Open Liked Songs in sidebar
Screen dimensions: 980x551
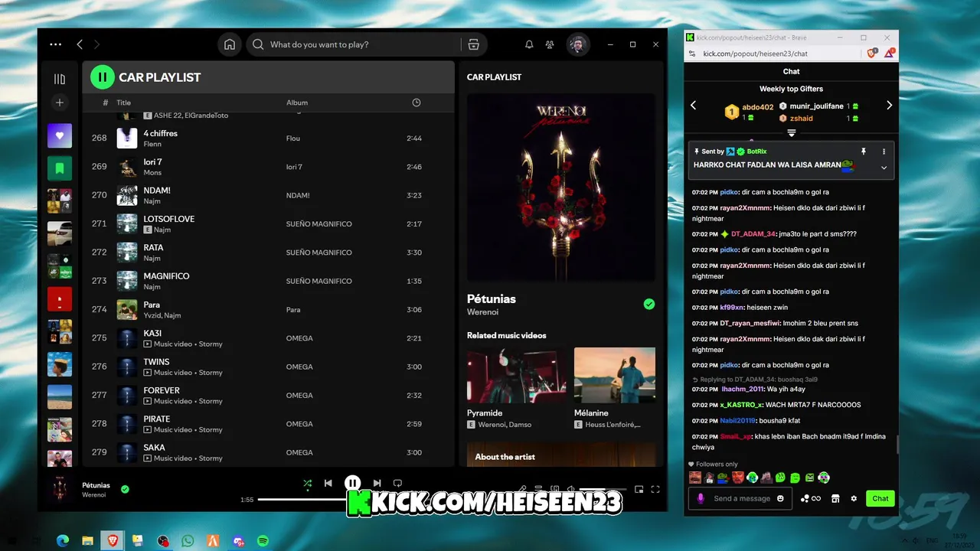point(60,135)
